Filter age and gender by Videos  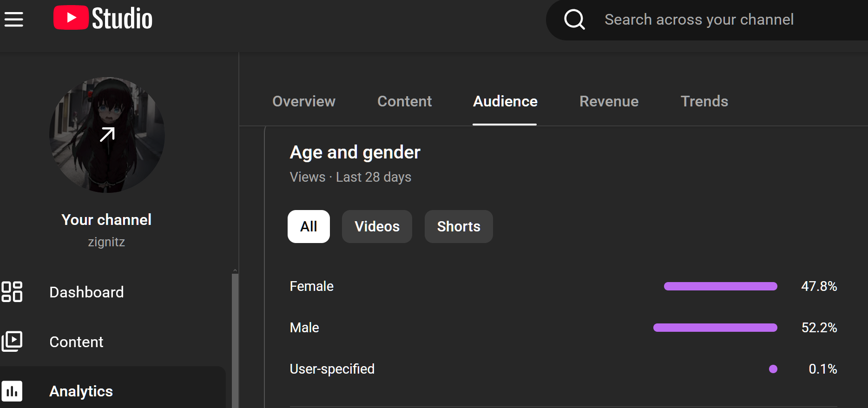pyautogui.click(x=377, y=226)
